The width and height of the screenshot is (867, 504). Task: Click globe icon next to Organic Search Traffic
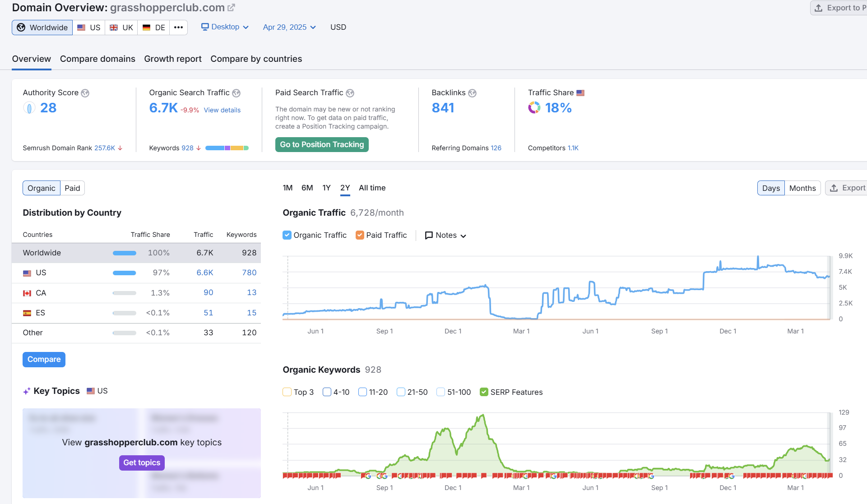point(236,93)
